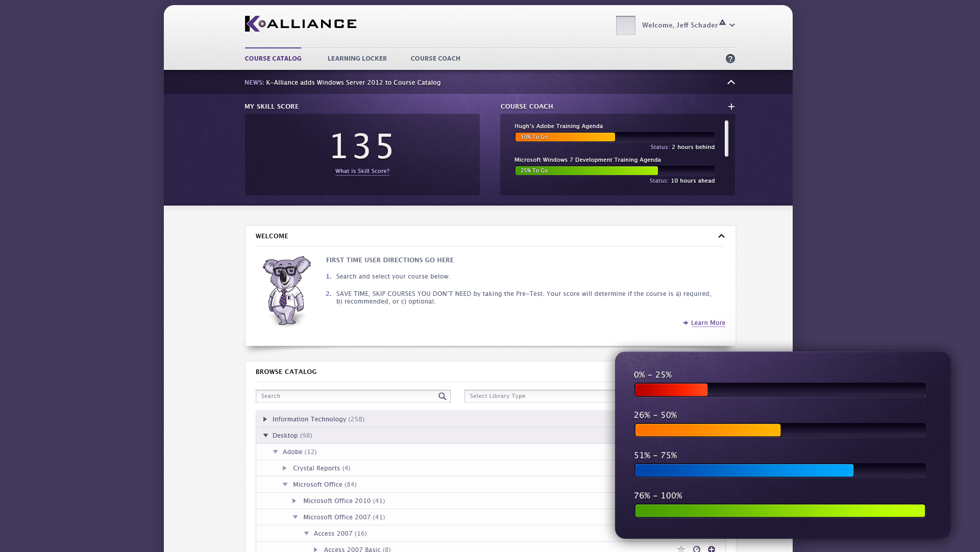
Task: Click the Browse Catalog heading
Action: click(286, 372)
